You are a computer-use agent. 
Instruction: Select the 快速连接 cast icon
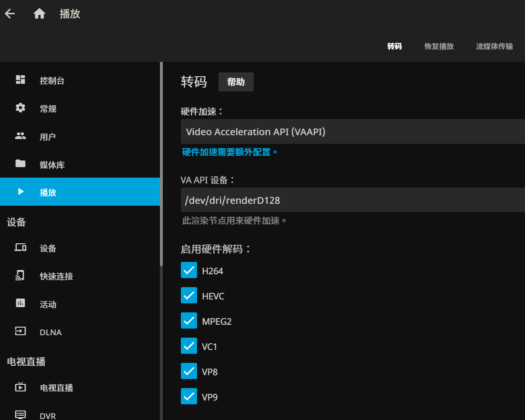click(20, 275)
